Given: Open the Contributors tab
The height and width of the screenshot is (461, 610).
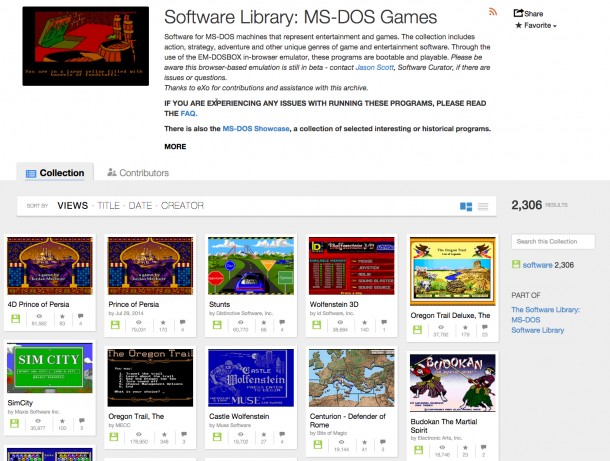Looking at the screenshot, I should 138,173.
